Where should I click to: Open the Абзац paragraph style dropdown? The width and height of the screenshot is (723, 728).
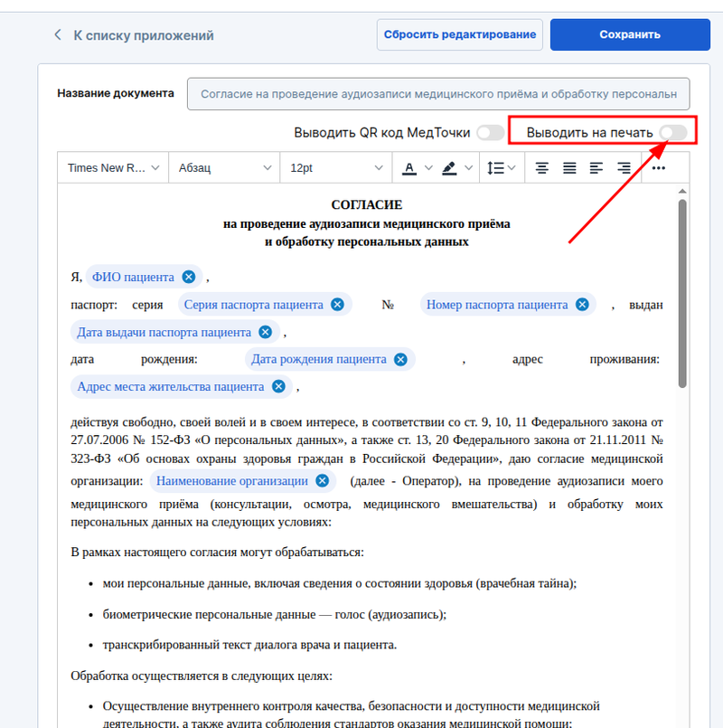[225, 168]
